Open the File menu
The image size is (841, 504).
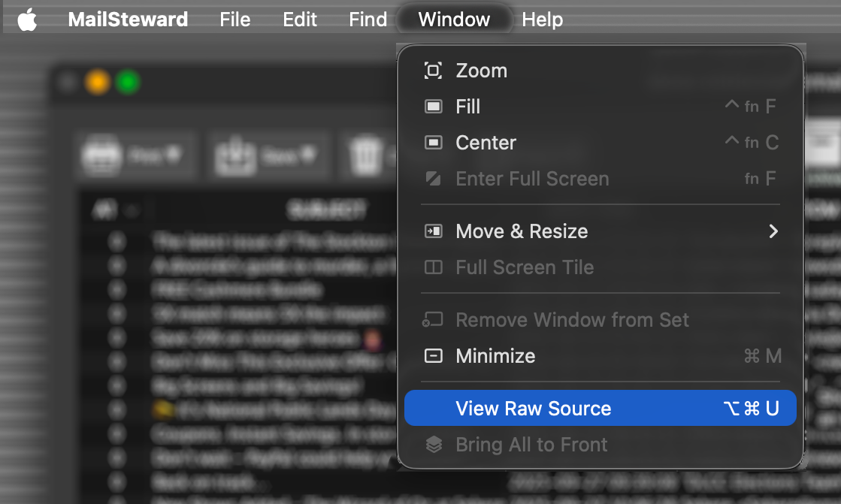234,20
